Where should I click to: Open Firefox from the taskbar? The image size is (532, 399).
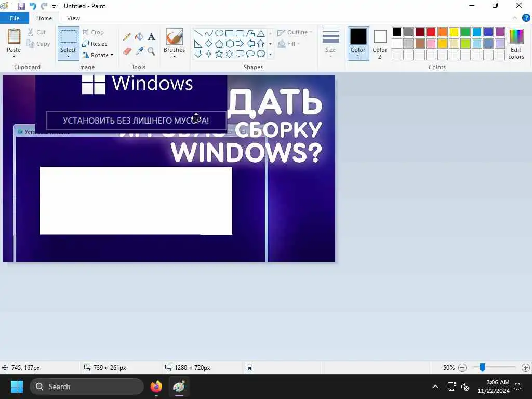pos(156,387)
